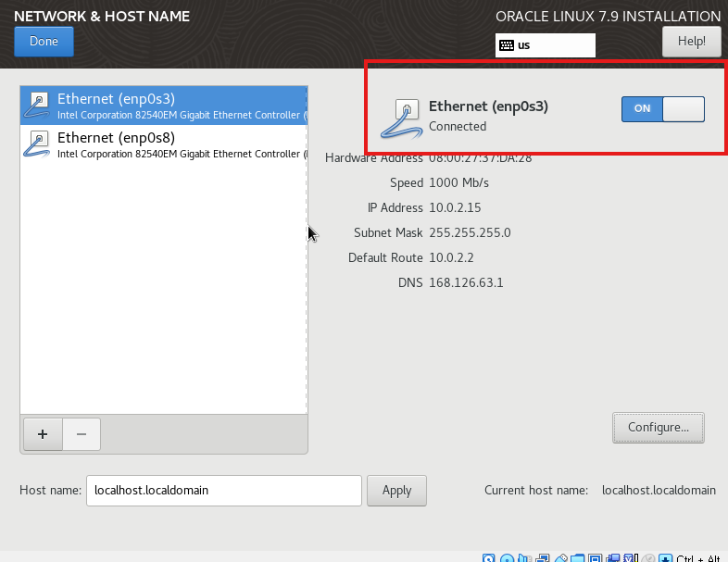Viewport: 728px width, 562px height.
Task: Select Ethernet (enp0s3) in the device list
Action: pos(163,106)
